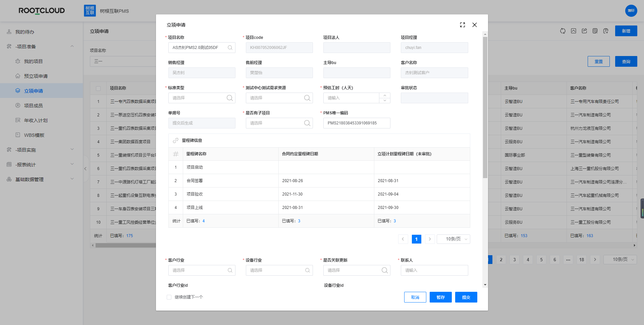Click the main table horizontal scrollbar
Image resolution: width=644 pixels, height=325 pixels.
[x=126, y=246]
